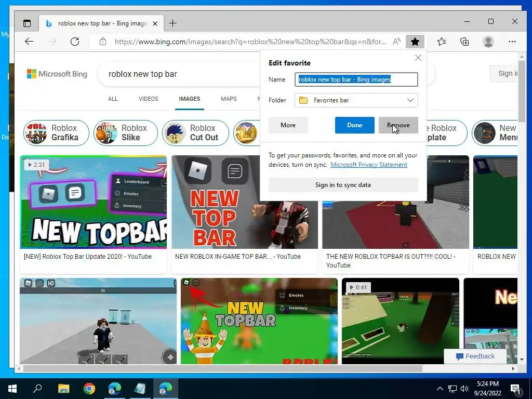Open 'THE NEW ROBLOX TOPBAR IS OUT' caption

pyautogui.click(x=391, y=261)
